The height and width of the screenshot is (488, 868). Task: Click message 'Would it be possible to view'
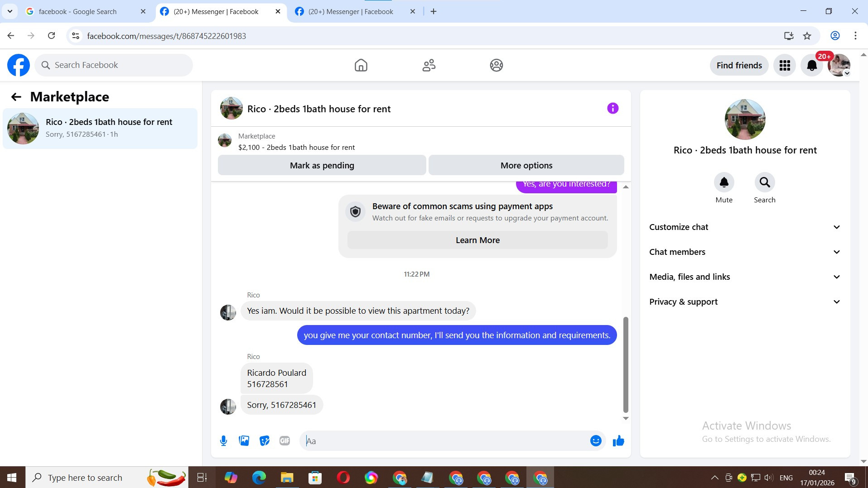pos(358,311)
